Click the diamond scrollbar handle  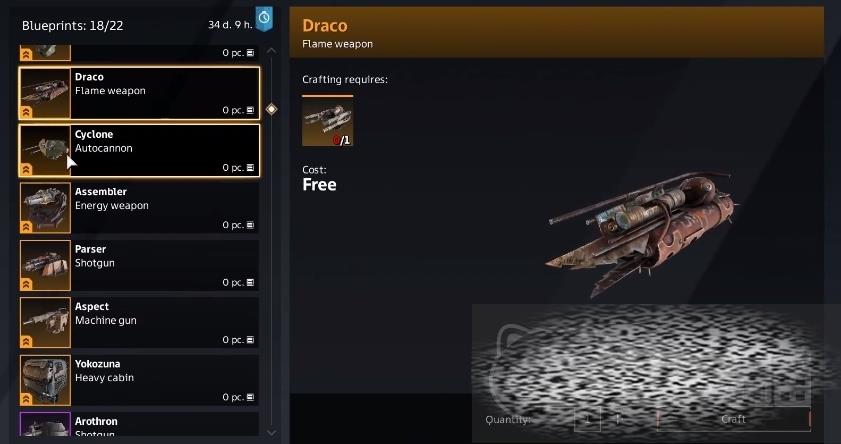click(271, 109)
